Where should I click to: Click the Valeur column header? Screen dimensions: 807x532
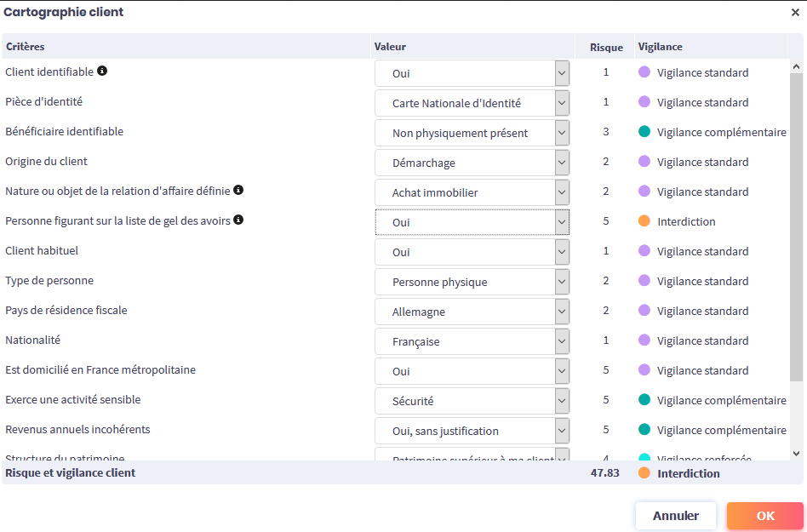[x=390, y=46]
